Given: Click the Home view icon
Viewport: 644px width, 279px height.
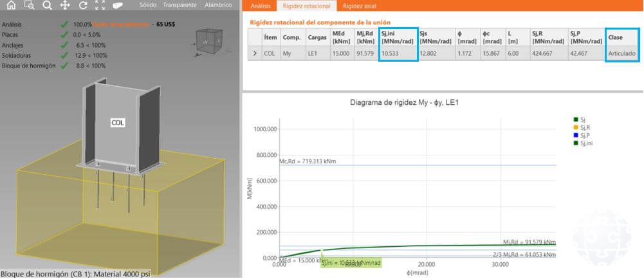Looking at the screenshot, I should pyautogui.click(x=11, y=5).
